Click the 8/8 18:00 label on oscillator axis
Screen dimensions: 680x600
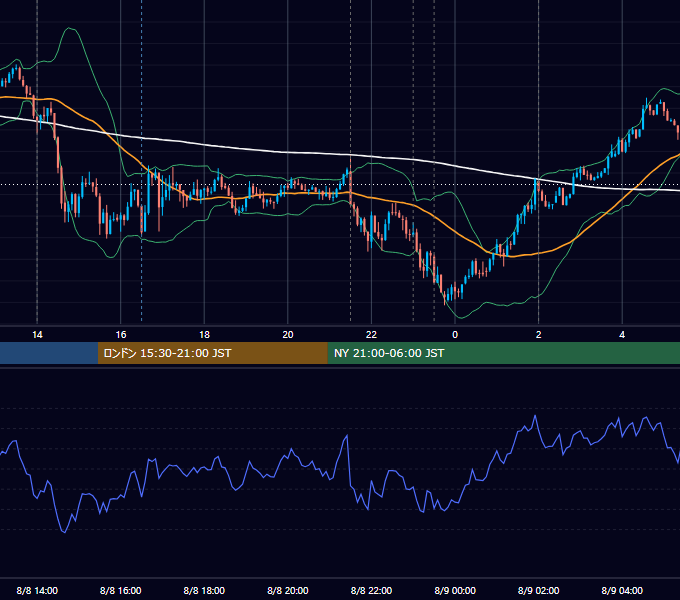(204, 590)
